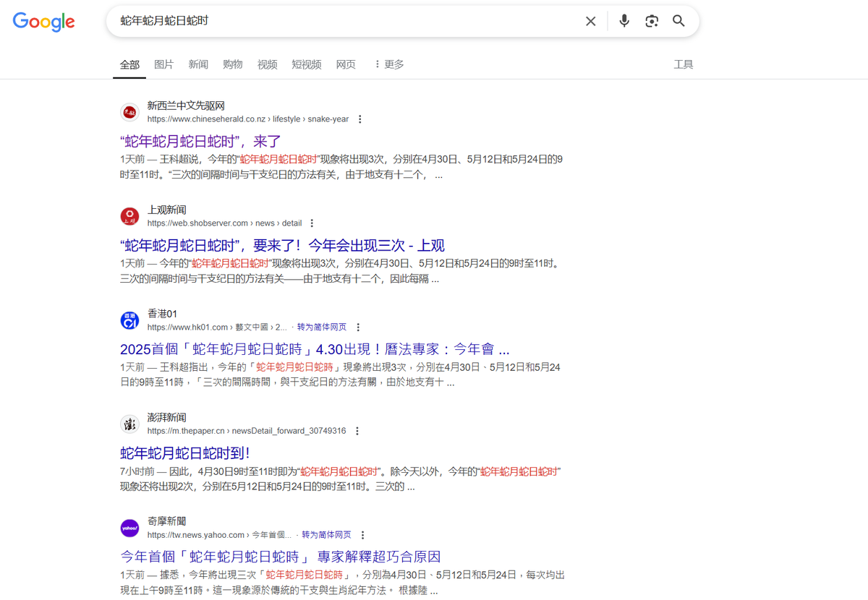868x600 pixels.
Task: Open options menu for chineseherald.co.nz result
Action: click(360, 119)
